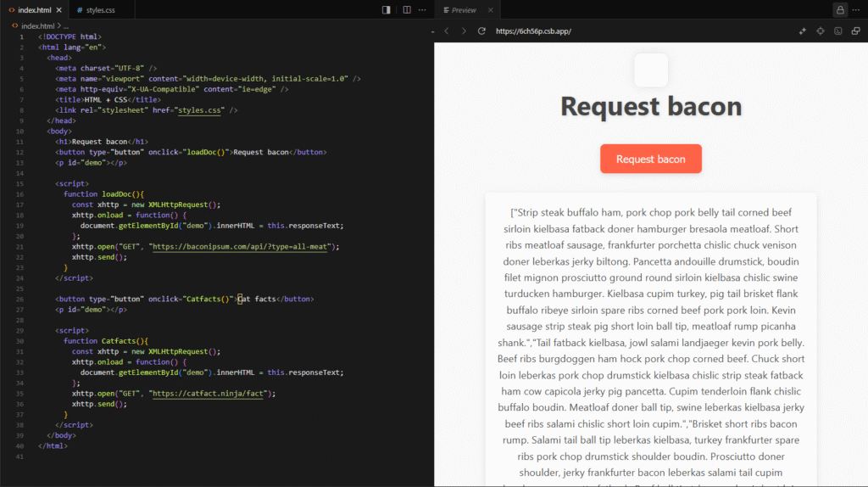Click index.html in the breadcrumb
This screenshot has width=868, height=487.
37,26
